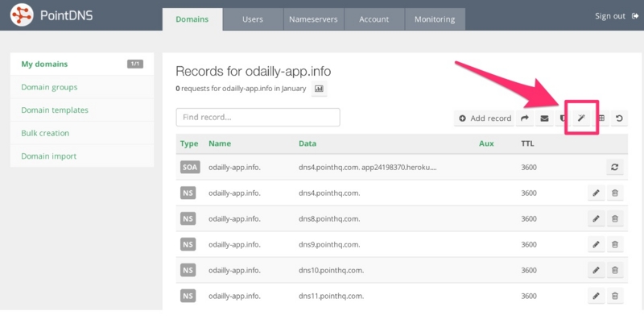Delete the dns11.pointhq.com NS record
Image resolution: width=644 pixels, height=332 pixels.
(615, 296)
